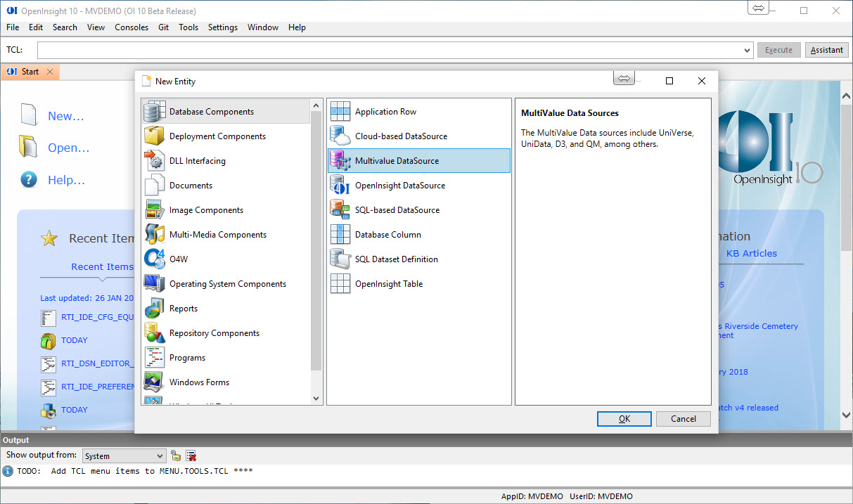Screen dimensions: 853x504
Task: Click the UserID: MVDEMO status bar entry
Action: [x=601, y=496]
